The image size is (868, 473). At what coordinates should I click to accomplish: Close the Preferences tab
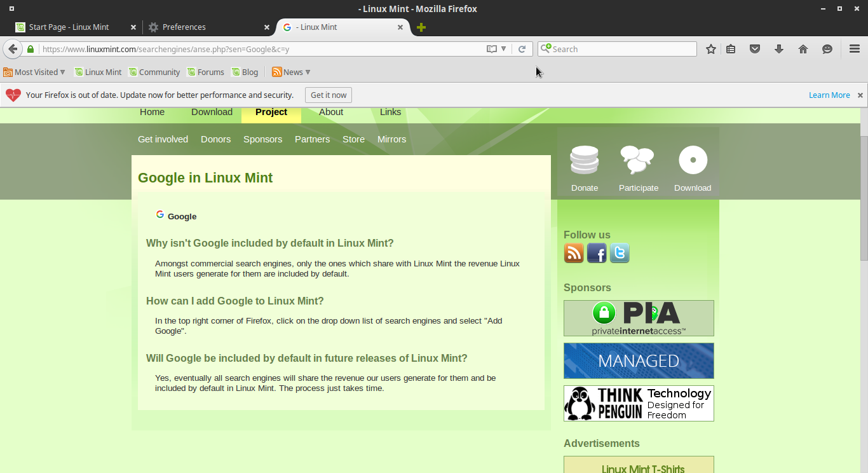(267, 27)
